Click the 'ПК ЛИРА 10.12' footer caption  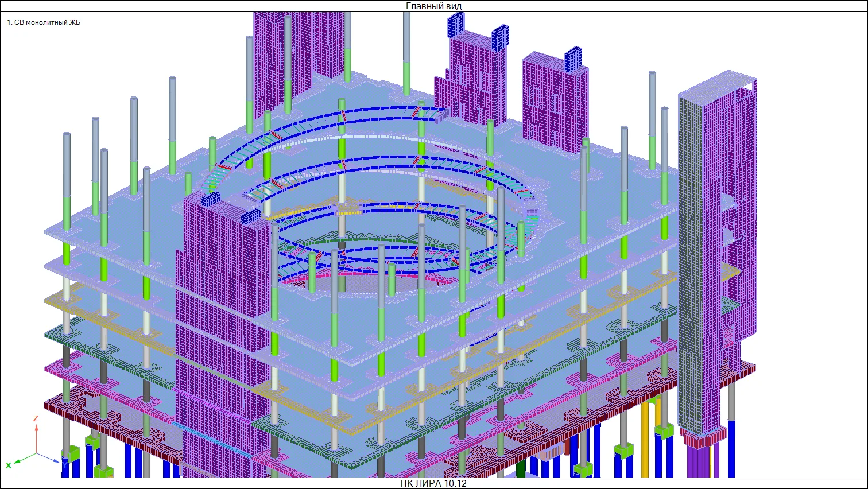(433, 483)
